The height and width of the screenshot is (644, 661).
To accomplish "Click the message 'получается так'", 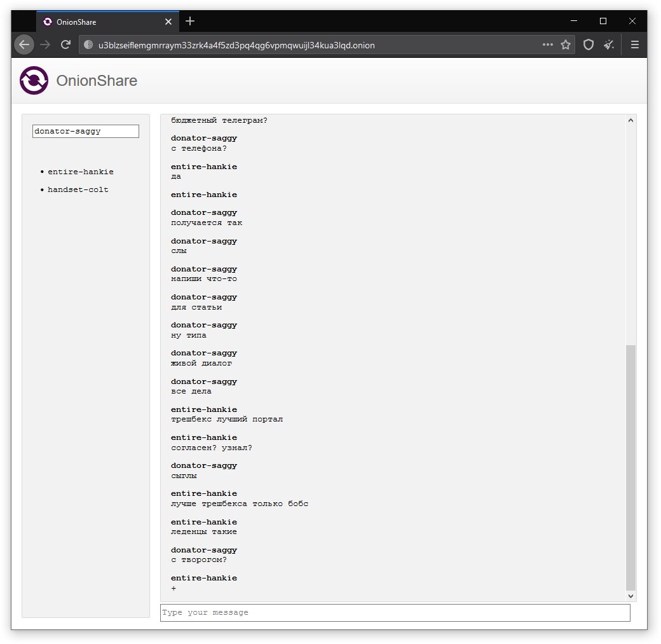I will pyautogui.click(x=207, y=223).
